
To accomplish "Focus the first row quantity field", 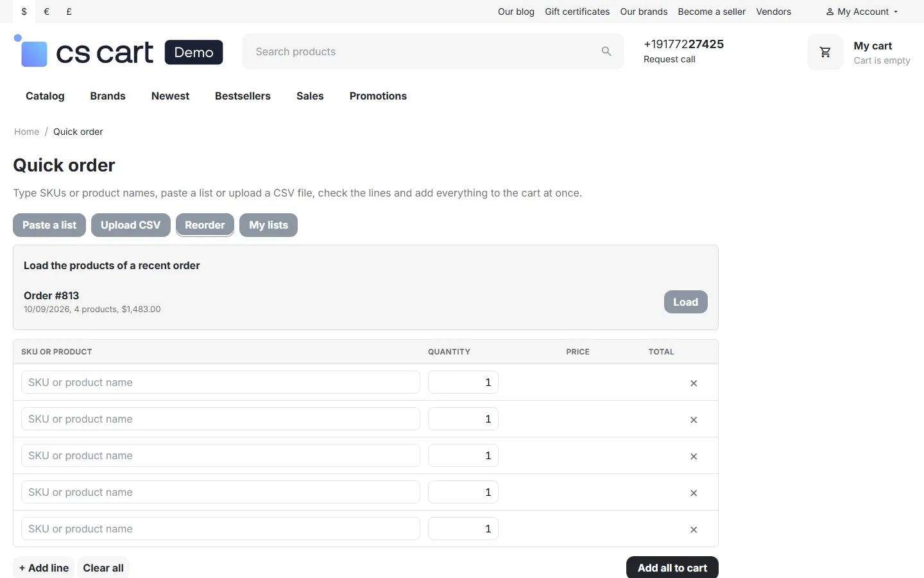I will click(463, 382).
